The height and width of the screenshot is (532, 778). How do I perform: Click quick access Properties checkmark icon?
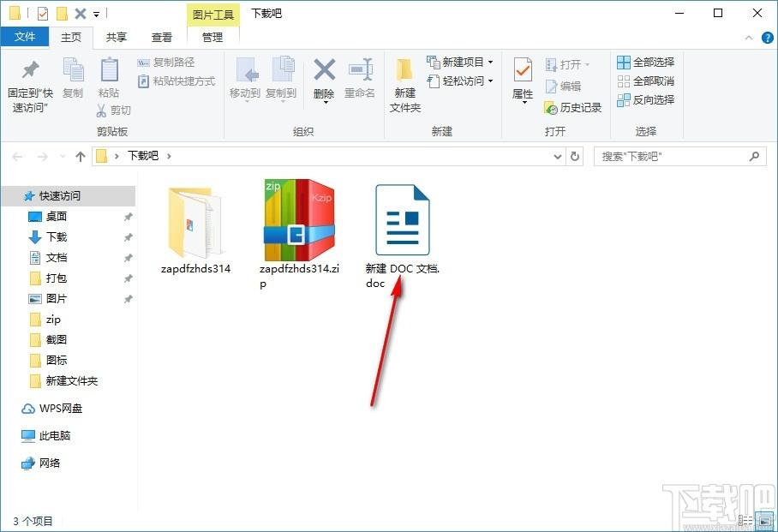(x=43, y=14)
